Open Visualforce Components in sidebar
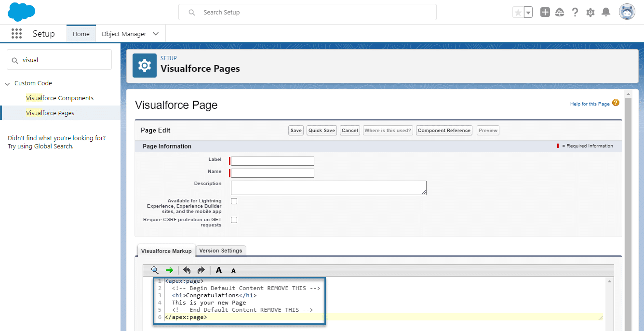This screenshot has width=644, height=331. tap(60, 98)
